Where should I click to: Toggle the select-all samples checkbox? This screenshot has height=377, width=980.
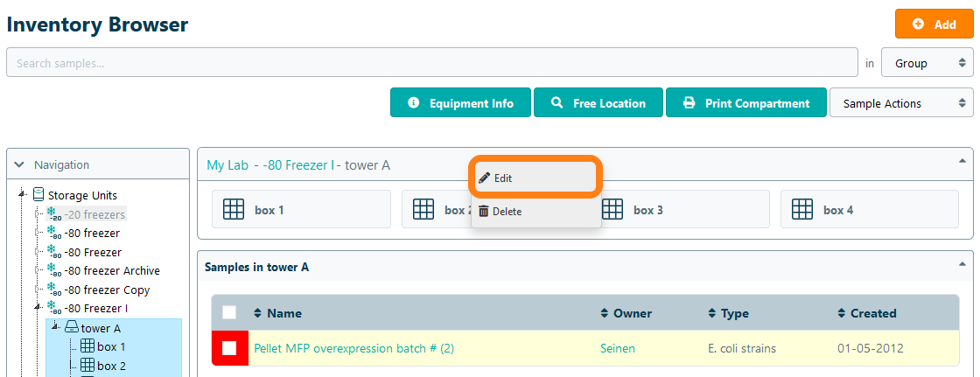229,313
